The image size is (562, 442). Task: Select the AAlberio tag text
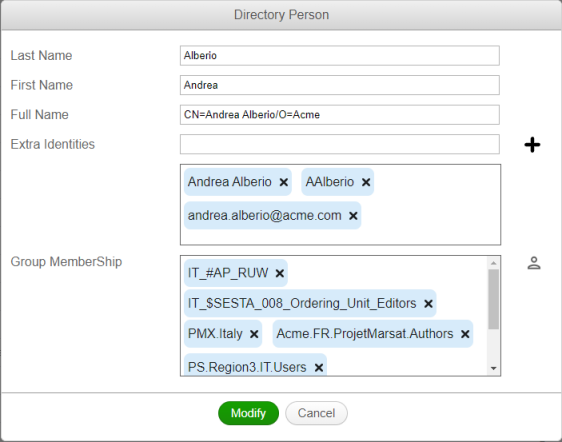(x=330, y=182)
